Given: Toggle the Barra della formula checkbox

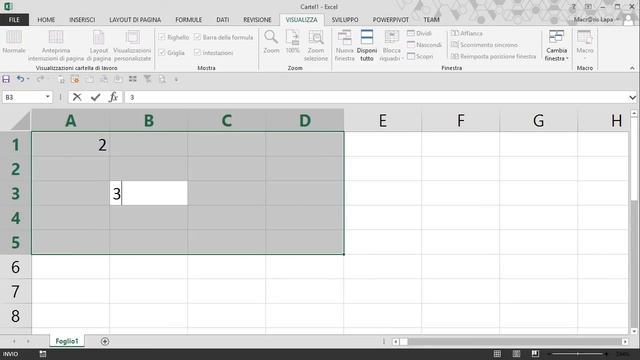Looking at the screenshot, I should [x=198, y=37].
